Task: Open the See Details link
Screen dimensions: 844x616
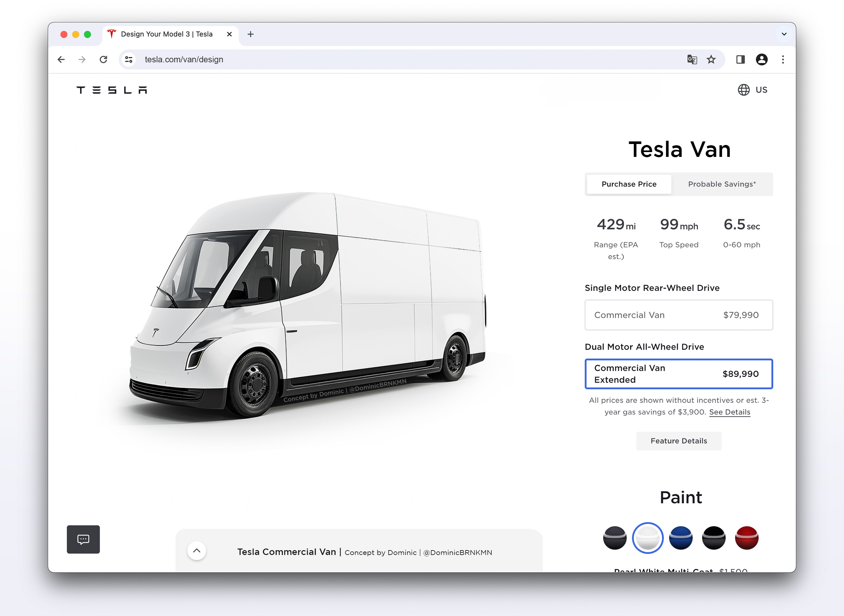Action: [x=729, y=412]
